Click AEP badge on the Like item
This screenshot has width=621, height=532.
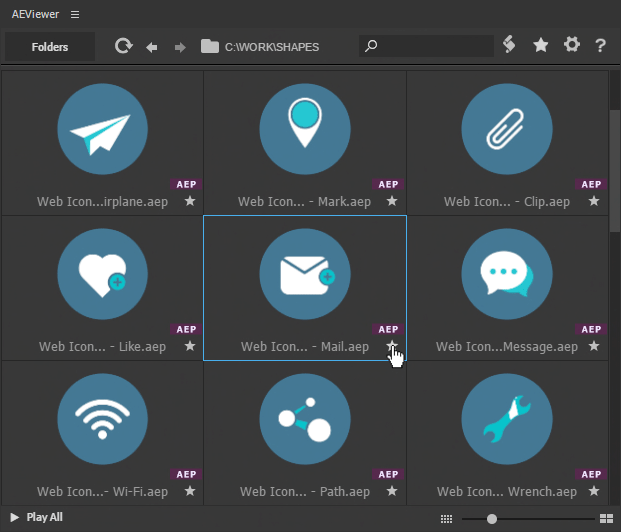point(186,329)
